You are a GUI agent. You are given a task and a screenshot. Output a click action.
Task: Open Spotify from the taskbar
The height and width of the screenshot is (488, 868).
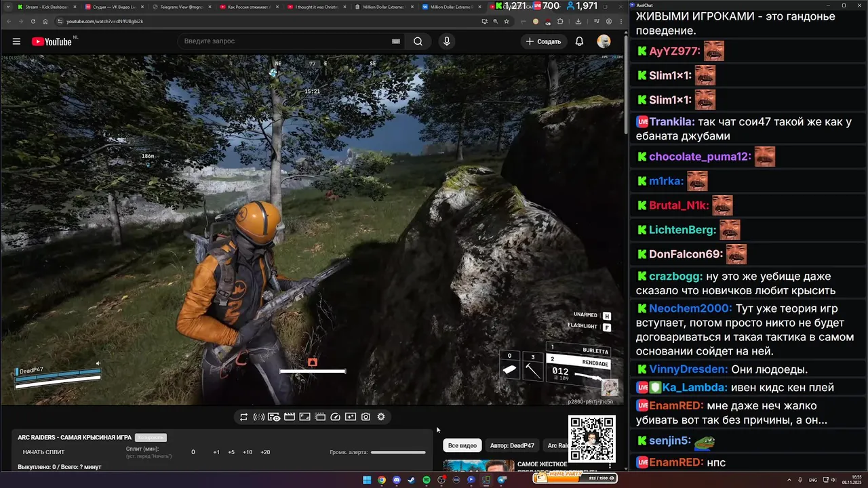(427, 480)
